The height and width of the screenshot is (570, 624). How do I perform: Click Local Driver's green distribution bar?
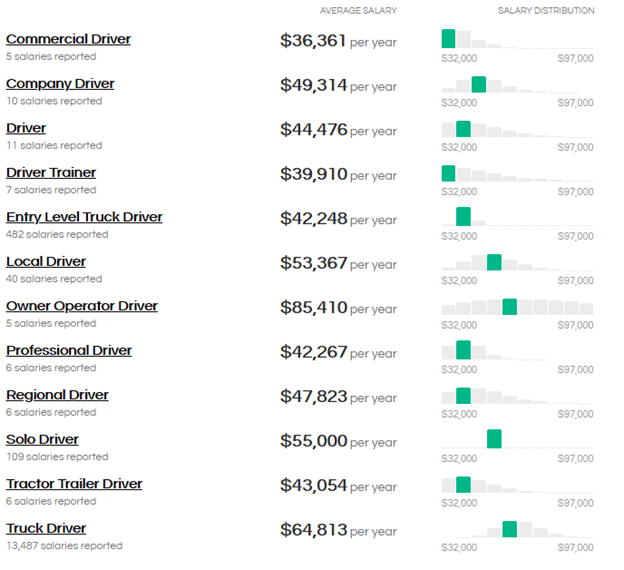[x=494, y=262]
